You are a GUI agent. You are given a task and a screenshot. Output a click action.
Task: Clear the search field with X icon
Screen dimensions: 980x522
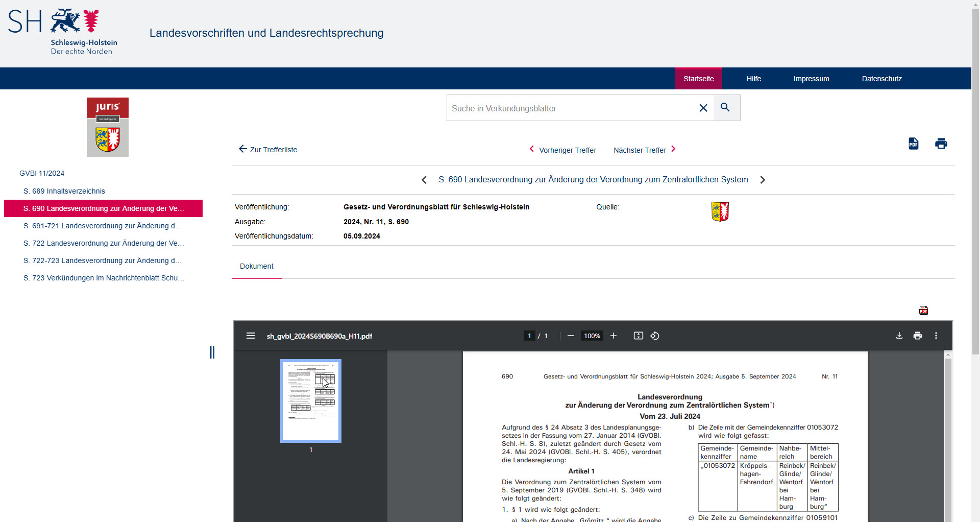click(703, 108)
